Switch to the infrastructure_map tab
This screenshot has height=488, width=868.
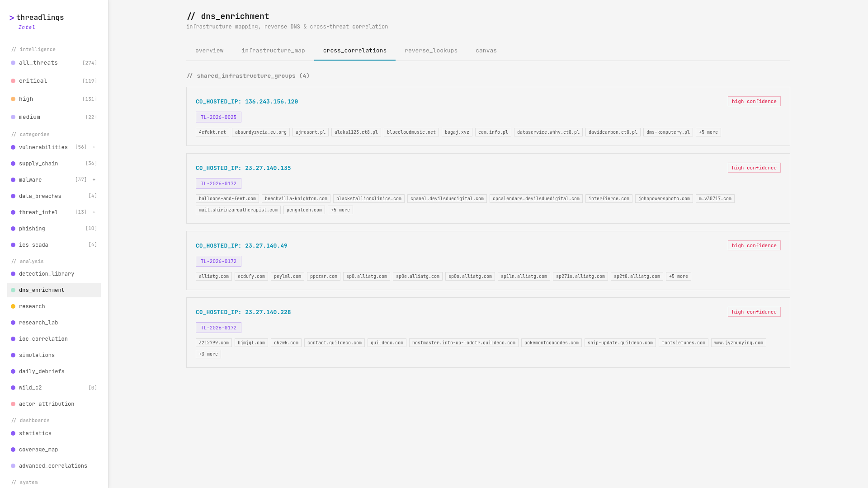click(x=273, y=51)
